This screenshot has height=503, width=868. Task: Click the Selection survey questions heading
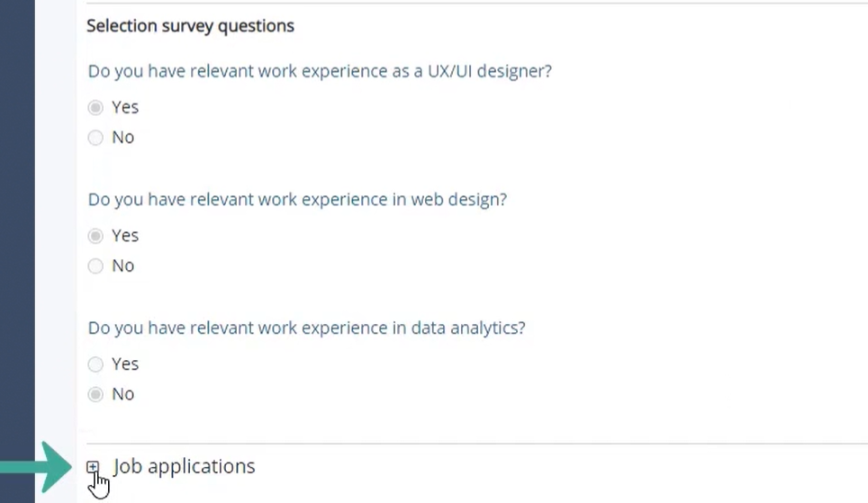[x=190, y=26]
